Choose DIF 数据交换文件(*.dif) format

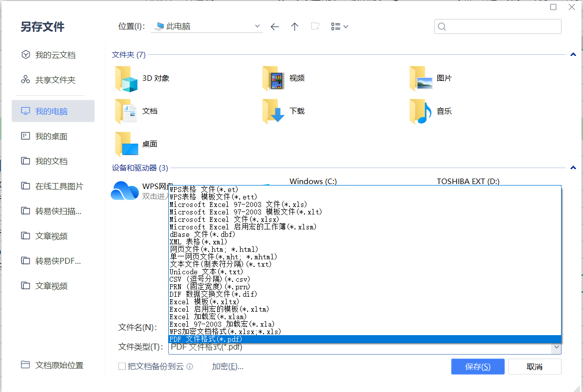[x=364, y=294]
